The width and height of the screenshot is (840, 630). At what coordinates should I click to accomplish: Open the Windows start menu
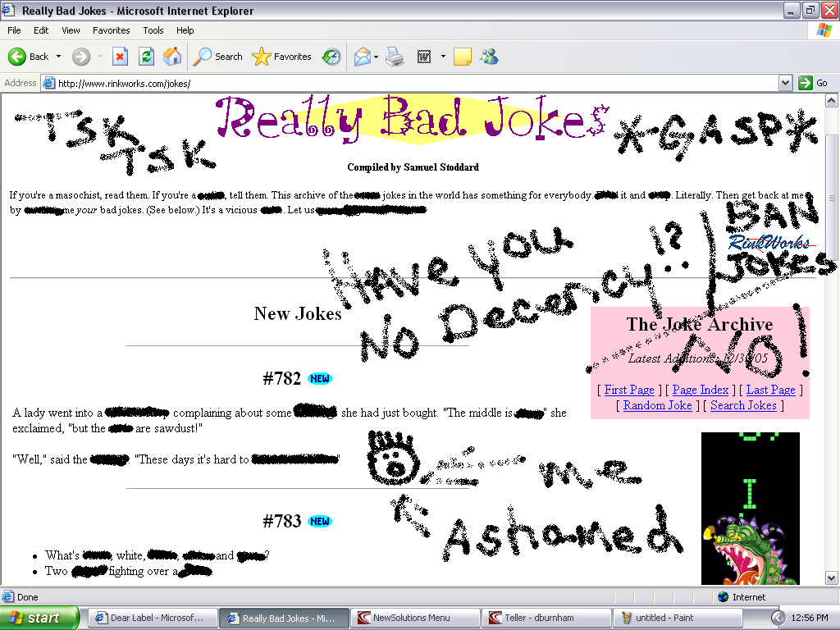[39, 618]
